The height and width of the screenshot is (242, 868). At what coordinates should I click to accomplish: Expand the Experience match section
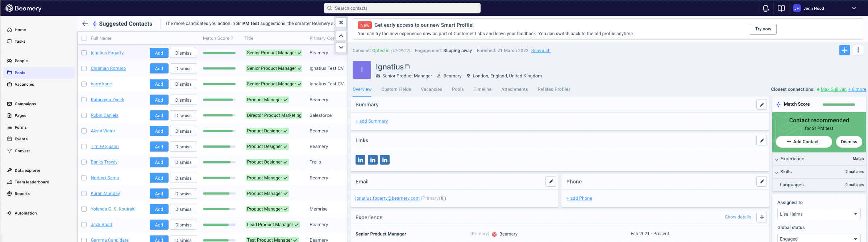(819, 159)
